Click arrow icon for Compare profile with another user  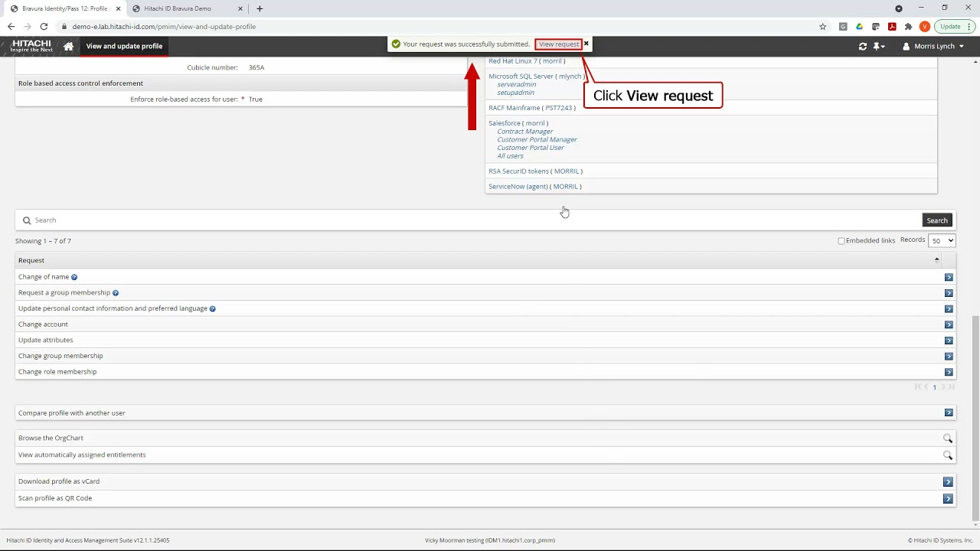pyautogui.click(x=949, y=412)
